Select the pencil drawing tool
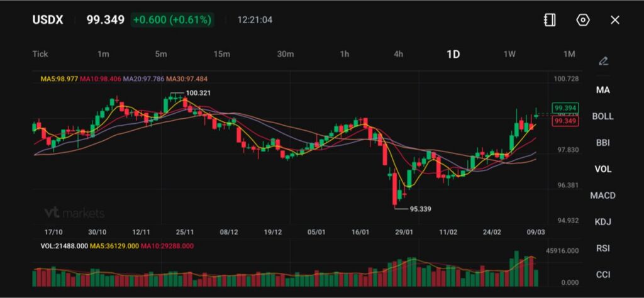Viewport: 644px width, 298px height. click(603, 61)
